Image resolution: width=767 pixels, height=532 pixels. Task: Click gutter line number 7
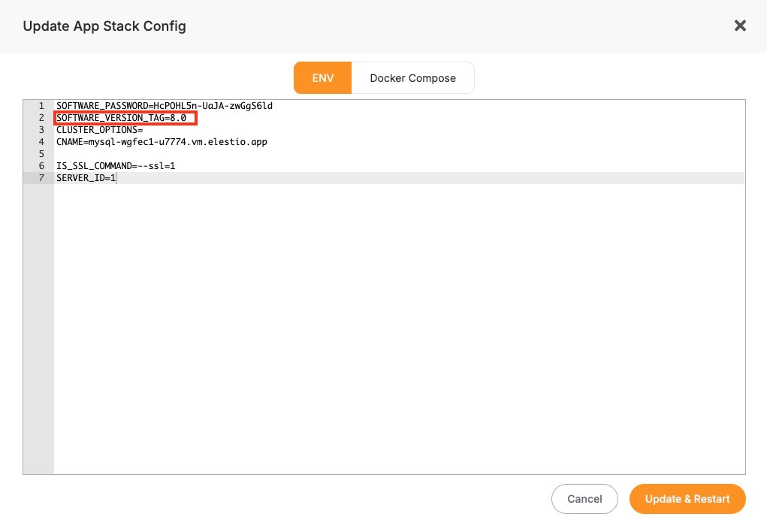point(41,178)
